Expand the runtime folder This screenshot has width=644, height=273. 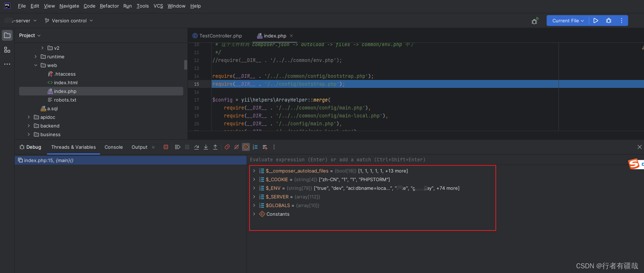click(x=36, y=57)
